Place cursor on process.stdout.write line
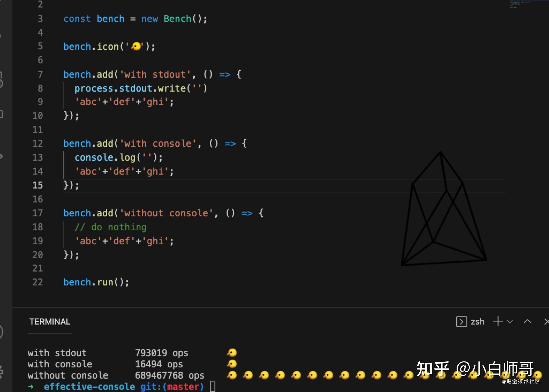 click(x=141, y=88)
